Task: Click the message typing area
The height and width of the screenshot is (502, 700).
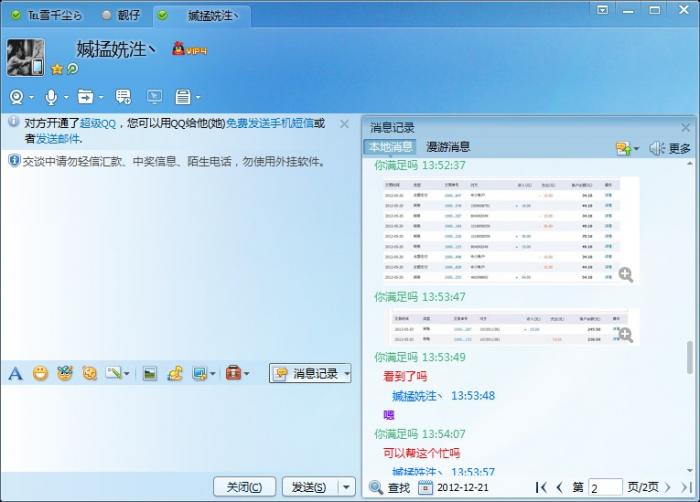Action: click(x=179, y=428)
